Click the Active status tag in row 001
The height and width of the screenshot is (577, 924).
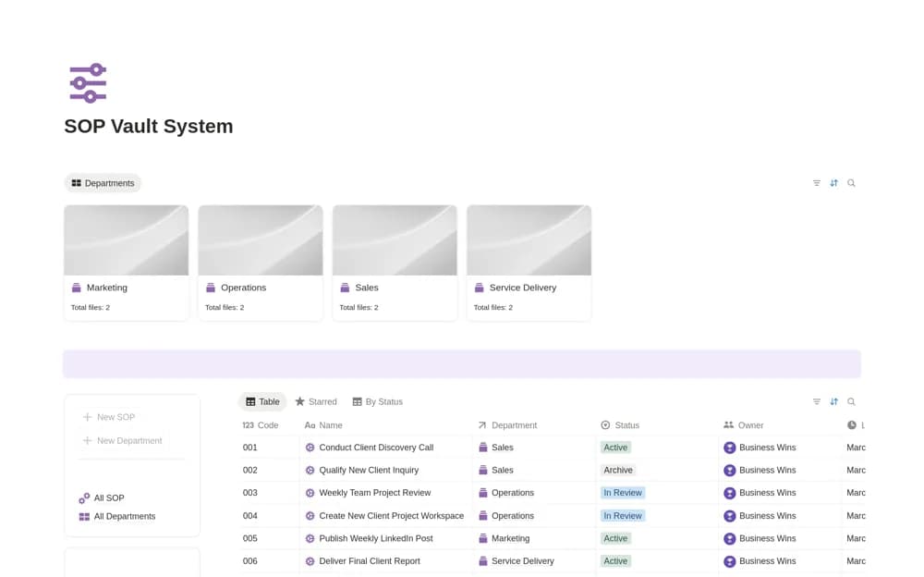tap(615, 448)
